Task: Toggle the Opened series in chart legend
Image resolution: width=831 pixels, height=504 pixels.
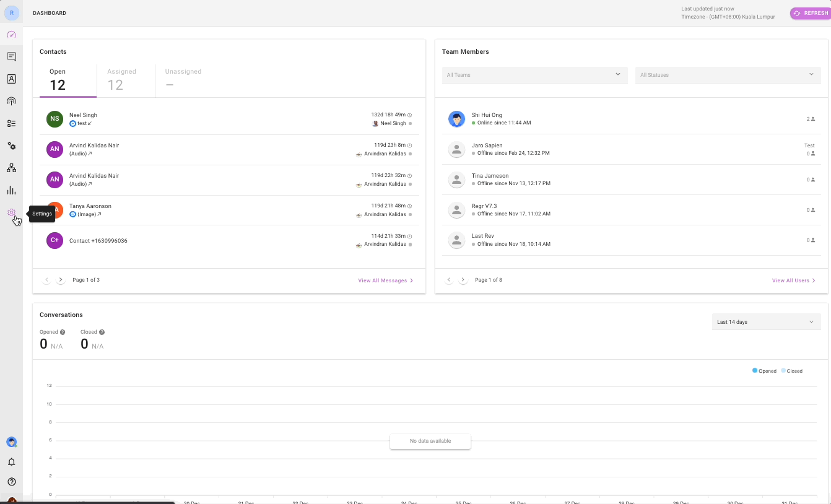Action: [x=764, y=371]
